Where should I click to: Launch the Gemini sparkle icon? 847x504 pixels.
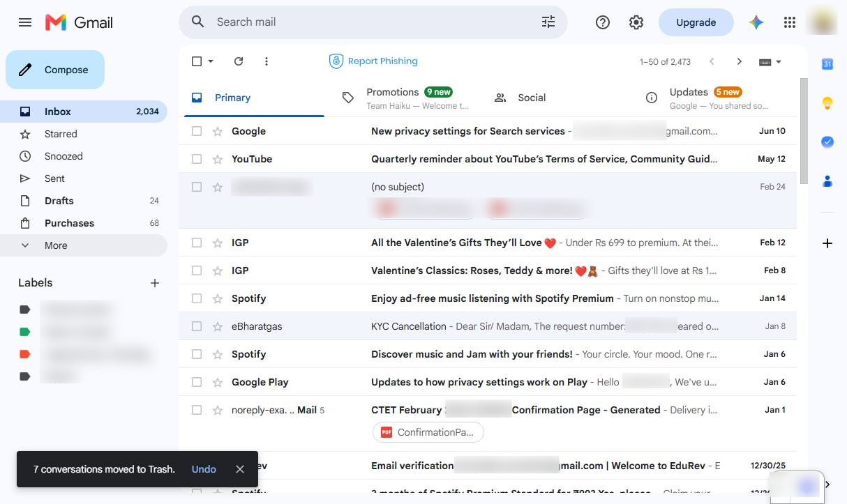756,22
